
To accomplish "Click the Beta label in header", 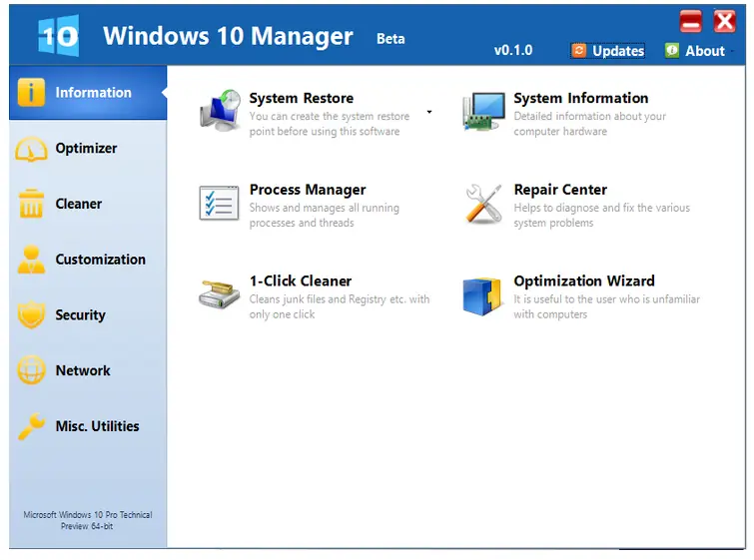I will click(x=390, y=39).
